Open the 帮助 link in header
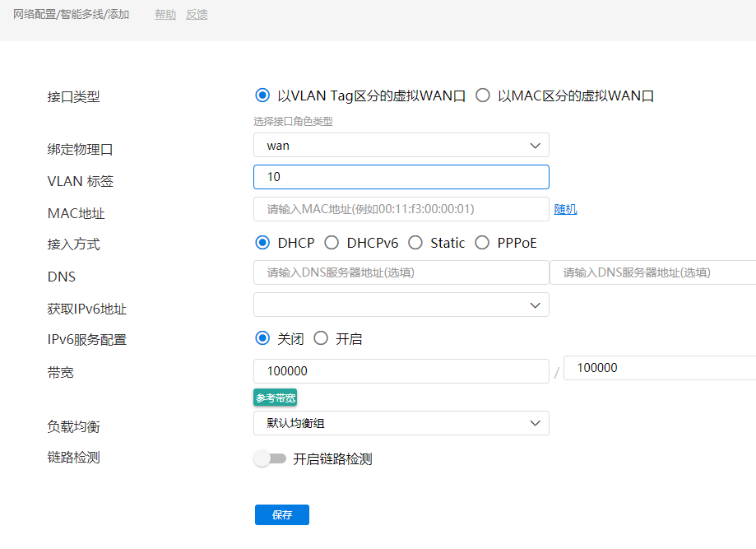The width and height of the screenshot is (756, 549). point(165,15)
